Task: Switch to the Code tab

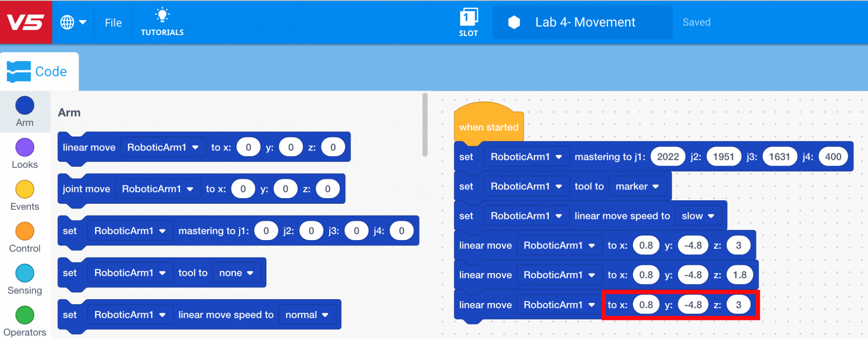Action: point(39,72)
